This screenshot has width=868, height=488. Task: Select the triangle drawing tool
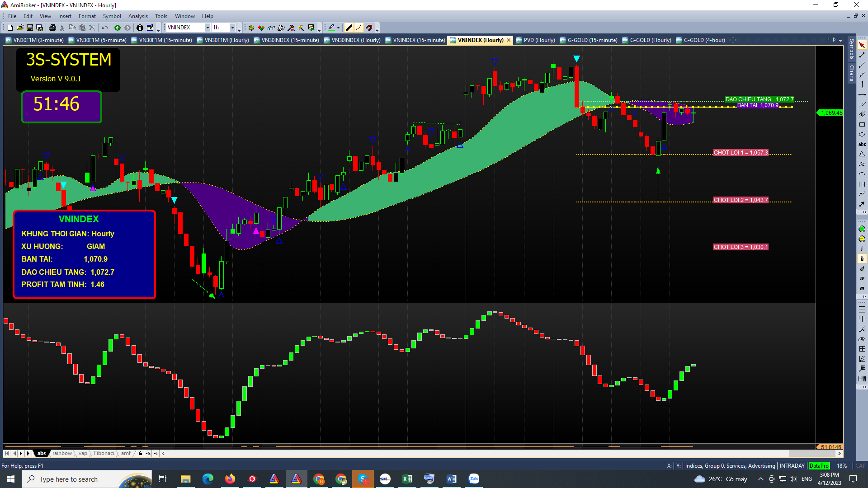pyautogui.click(x=862, y=154)
